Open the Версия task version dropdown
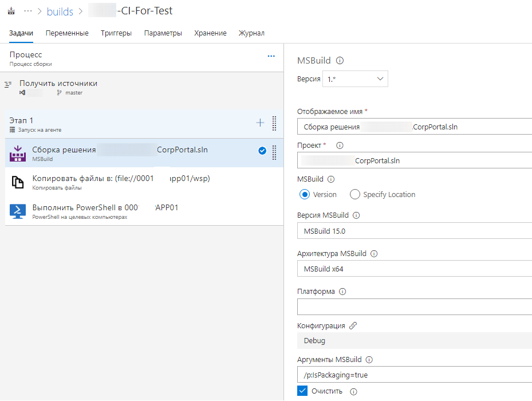Screen dimensions: 532x401 (x=355, y=79)
